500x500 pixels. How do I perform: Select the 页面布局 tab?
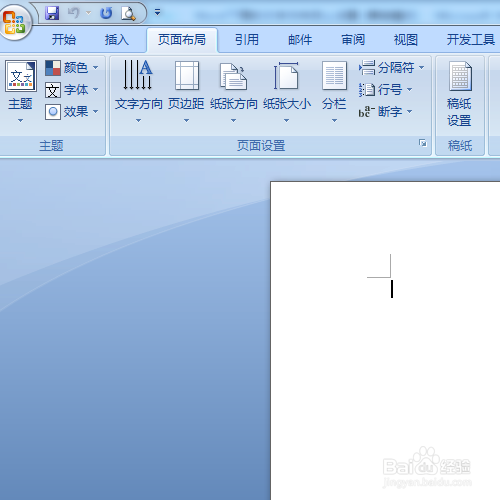[182, 40]
